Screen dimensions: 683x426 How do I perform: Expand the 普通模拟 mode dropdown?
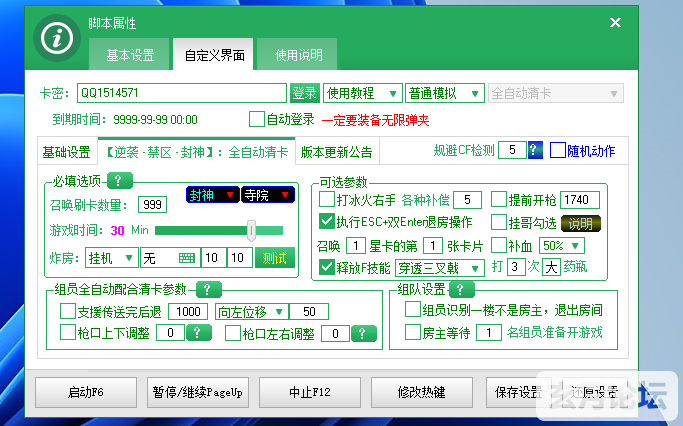[445, 93]
